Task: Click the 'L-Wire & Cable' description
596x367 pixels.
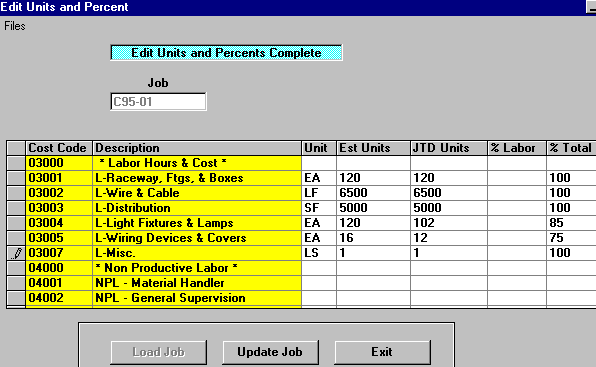Action: 197,193
